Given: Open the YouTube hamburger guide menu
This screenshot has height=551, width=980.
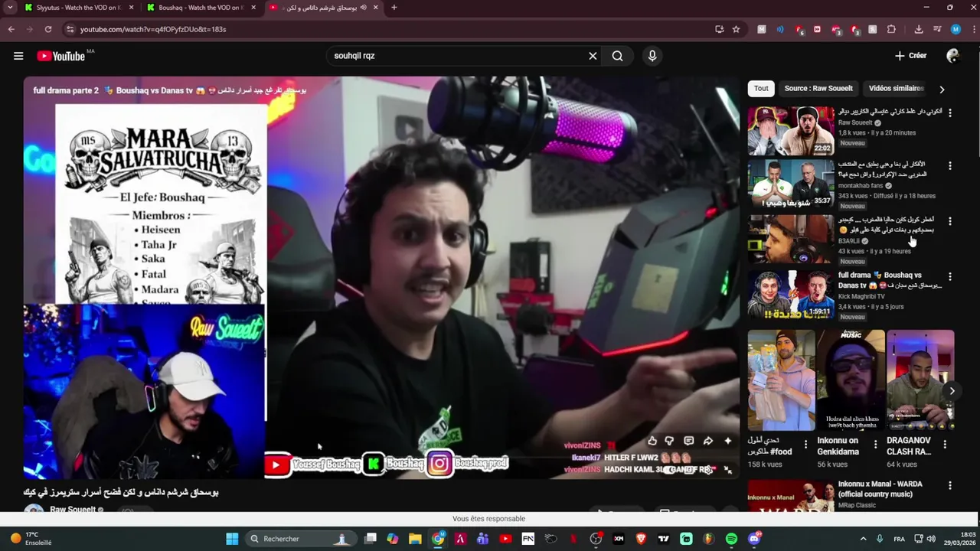Looking at the screenshot, I should click(18, 56).
